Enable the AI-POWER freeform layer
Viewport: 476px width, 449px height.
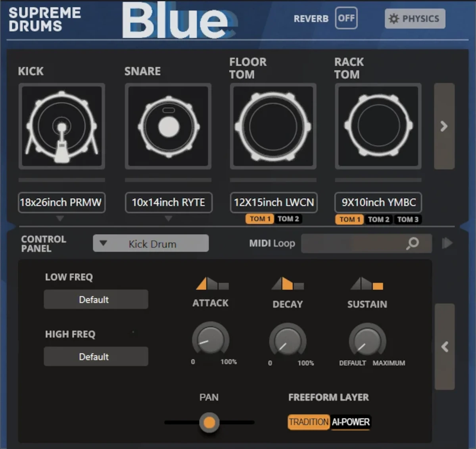tap(351, 422)
